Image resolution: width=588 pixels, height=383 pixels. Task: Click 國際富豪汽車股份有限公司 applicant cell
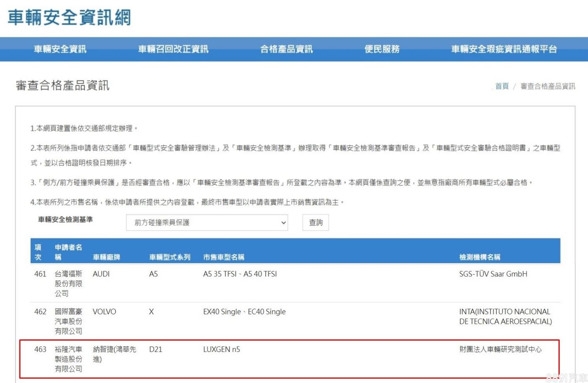coord(69,321)
